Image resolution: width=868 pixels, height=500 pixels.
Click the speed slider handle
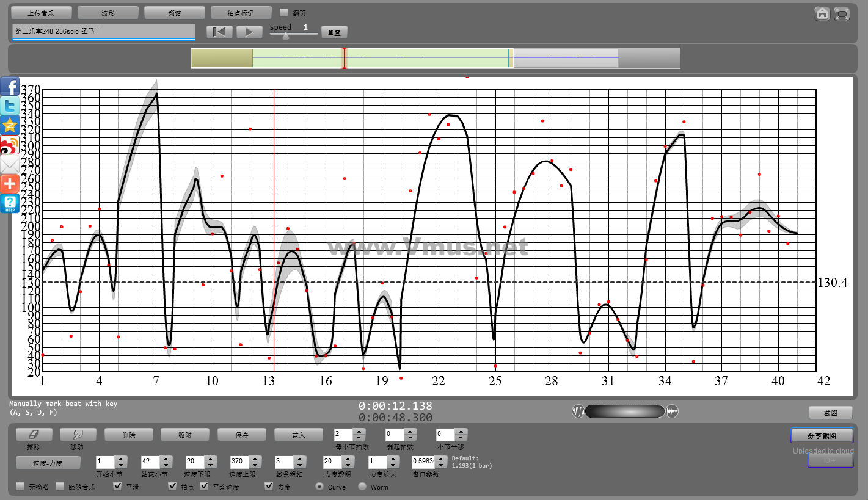point(285,36)
